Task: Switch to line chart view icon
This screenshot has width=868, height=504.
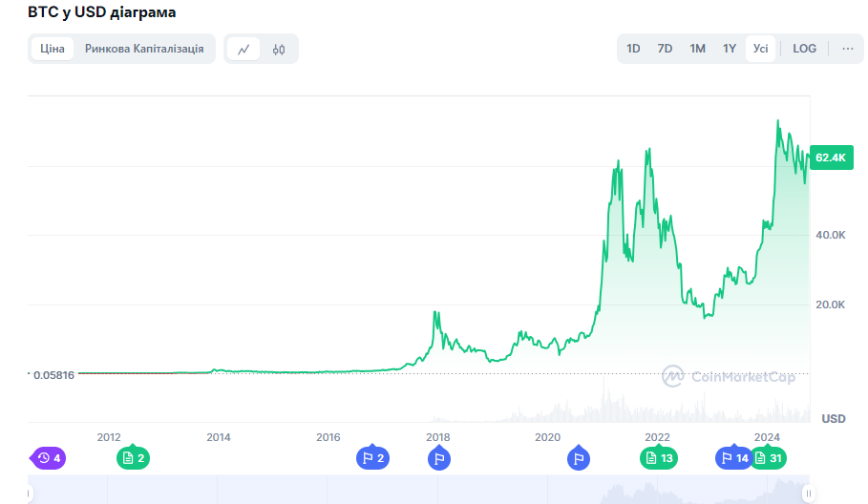Action: click(243, 49)
